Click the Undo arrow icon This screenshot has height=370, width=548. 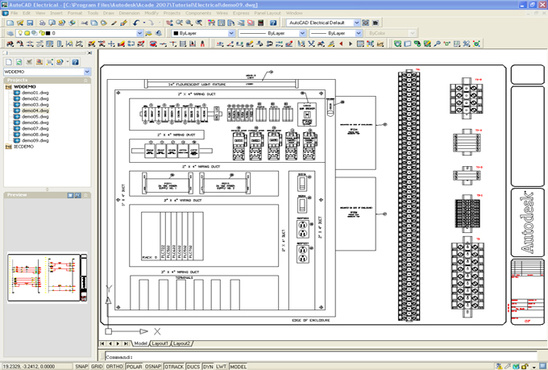tap(136, 23)
